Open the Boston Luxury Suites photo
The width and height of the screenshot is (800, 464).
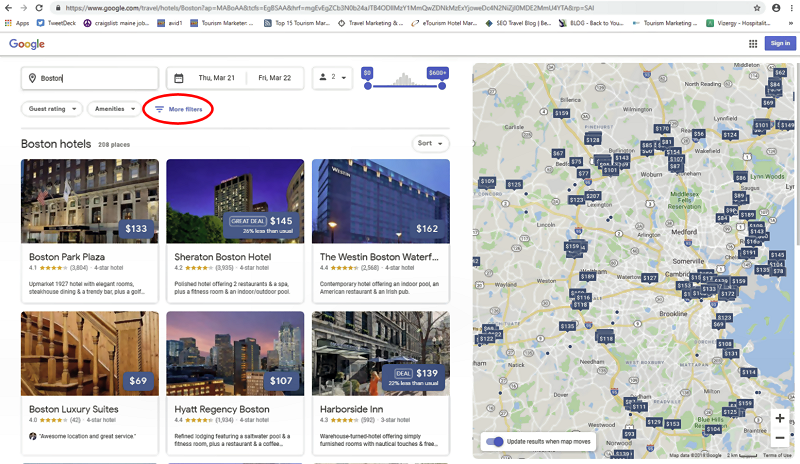[x=90, y=353]
